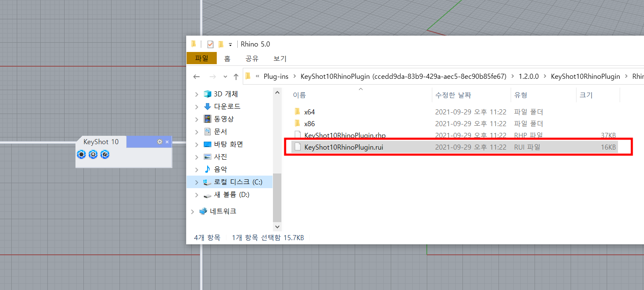This screenshot has height=290, width=644.
Task: Click the address bar folder icon
Action: (248, 76)
